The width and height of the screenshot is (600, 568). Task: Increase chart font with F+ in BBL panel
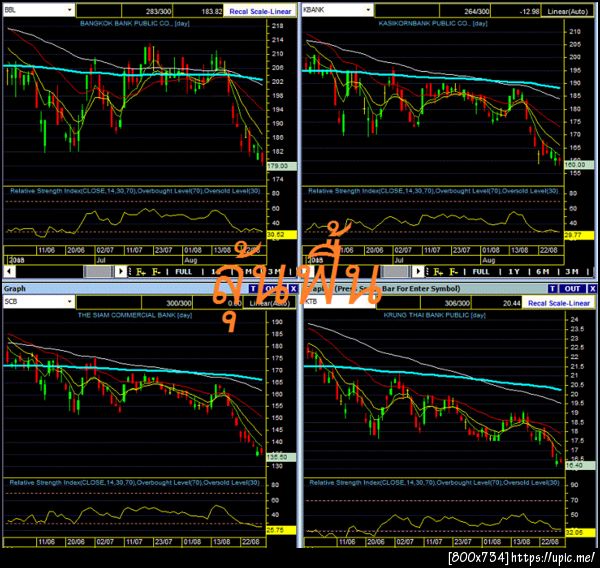click(141, 272)
